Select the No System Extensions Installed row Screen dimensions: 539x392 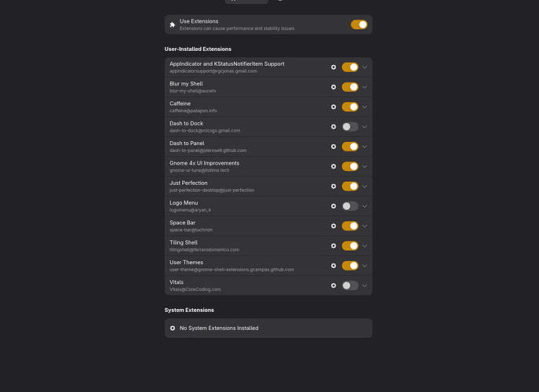[x=268, y=328]
